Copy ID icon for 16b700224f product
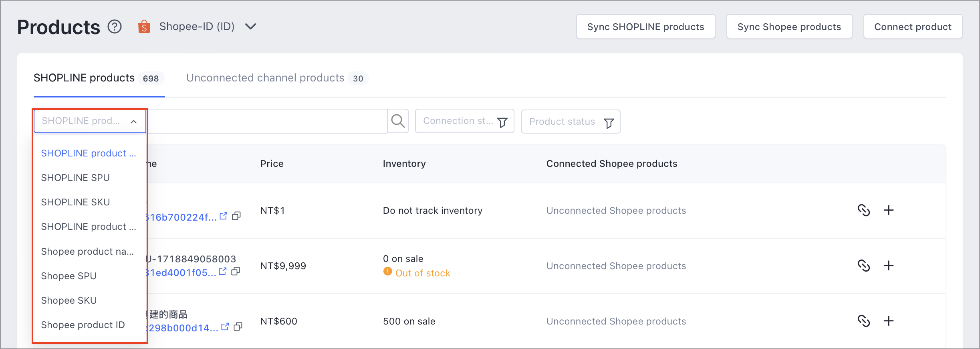980x349 pixels. coord(237,216)
